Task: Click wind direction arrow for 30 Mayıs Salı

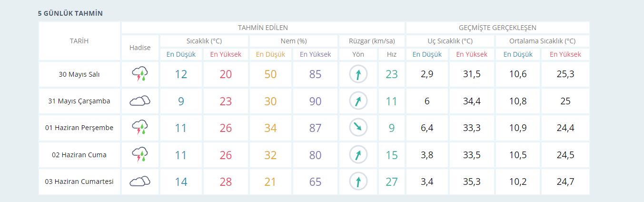Action: click(358, 74)
